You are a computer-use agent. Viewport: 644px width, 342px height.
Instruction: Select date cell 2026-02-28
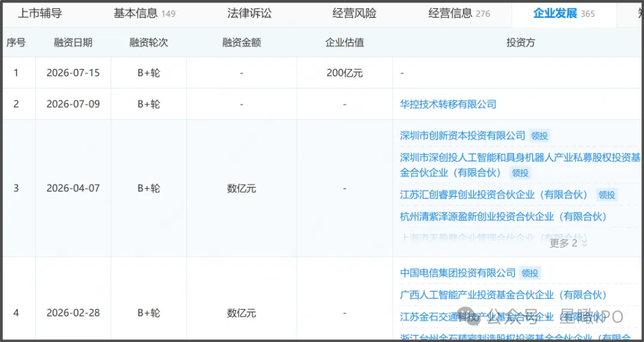pyautogui.click(x=73, y=313)
